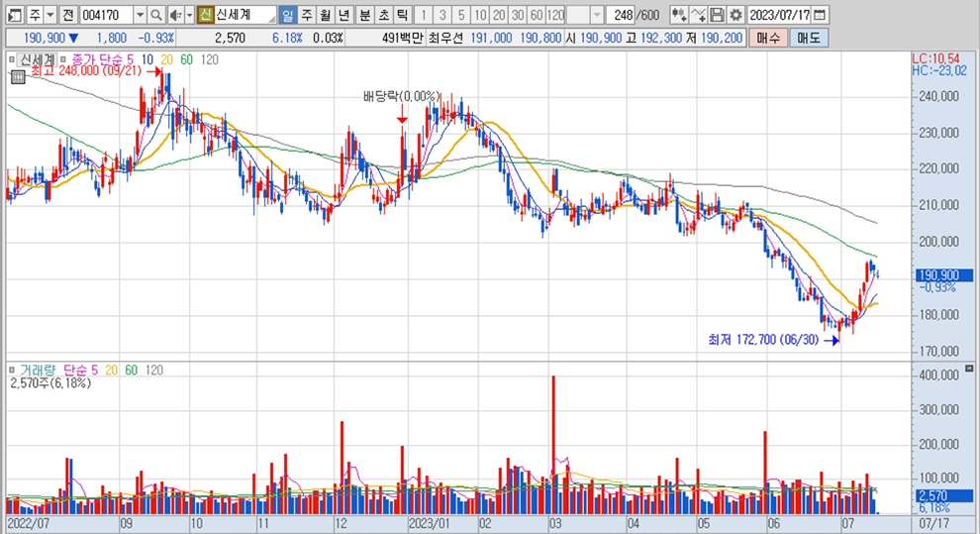Viewport: 980px width, 534px height.
Task: Click the volume tag 2,570 on axis
Action: pyautogui.click(x=944, y=496)
